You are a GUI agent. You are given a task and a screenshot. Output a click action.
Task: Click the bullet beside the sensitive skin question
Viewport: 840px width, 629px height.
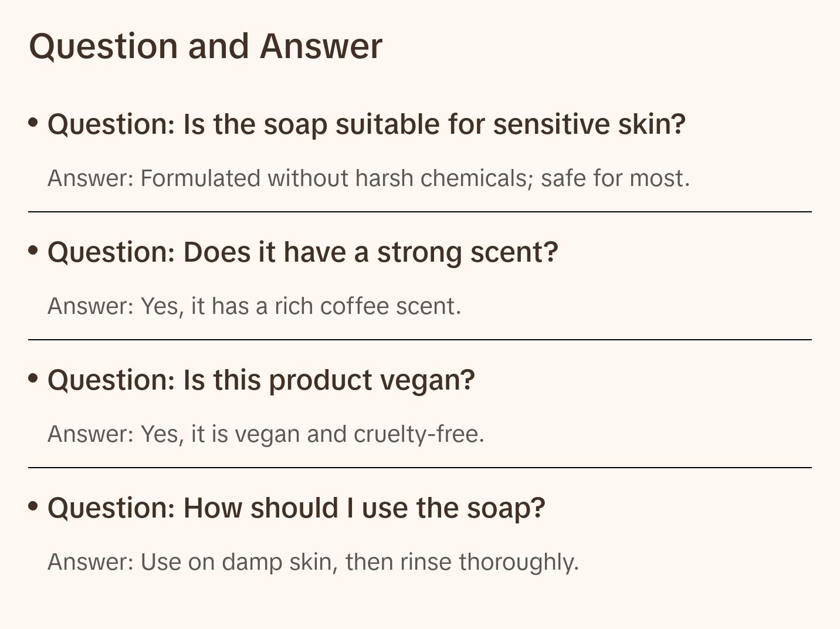click(x=33, y=123)
